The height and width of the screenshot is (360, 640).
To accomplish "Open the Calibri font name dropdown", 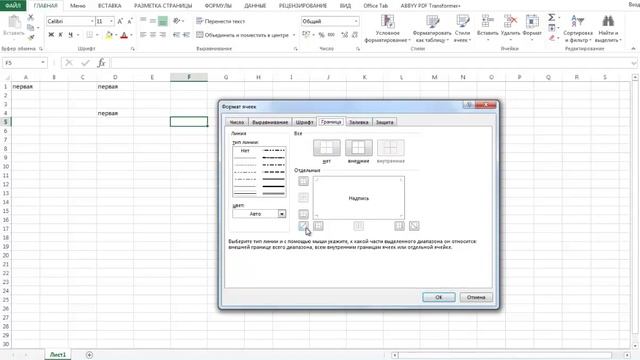I will (92, 21).
